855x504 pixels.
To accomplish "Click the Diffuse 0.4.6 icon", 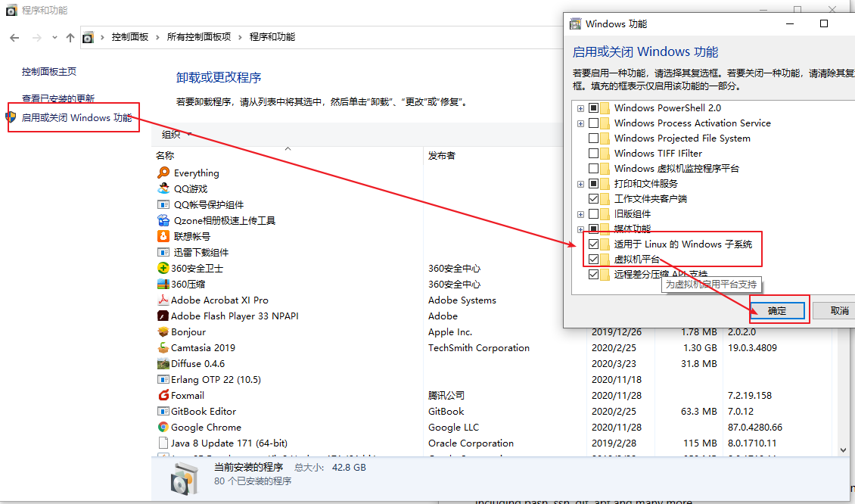I will pyautogui.click(x=163, y=363).
